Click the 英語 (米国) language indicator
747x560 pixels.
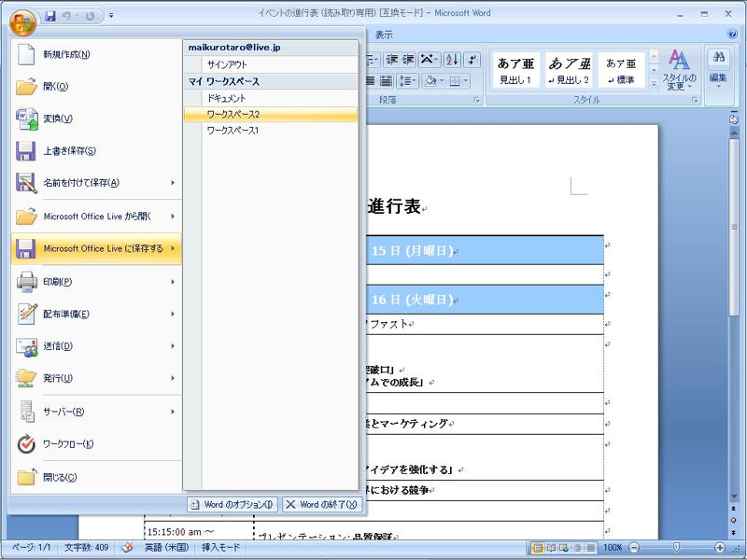pos(167,548)
